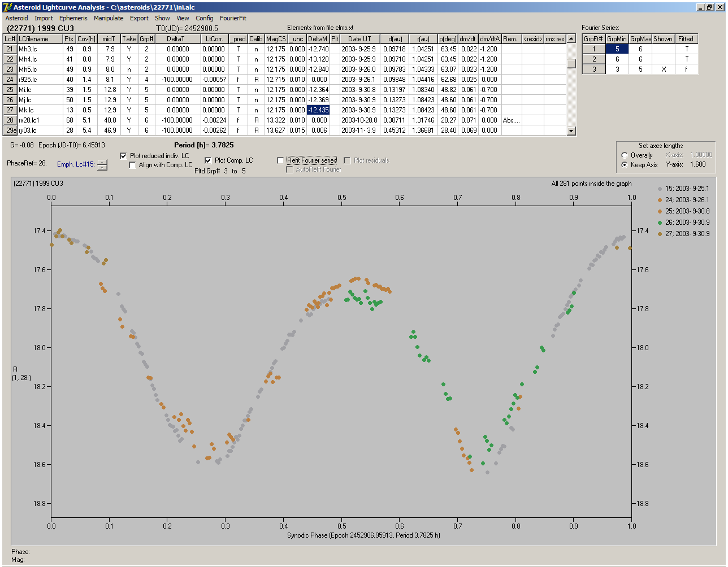Image resolution: width=728 pixels, height=567 pixels.
Task: Click the Lc# column header
Action: (10, 39)
